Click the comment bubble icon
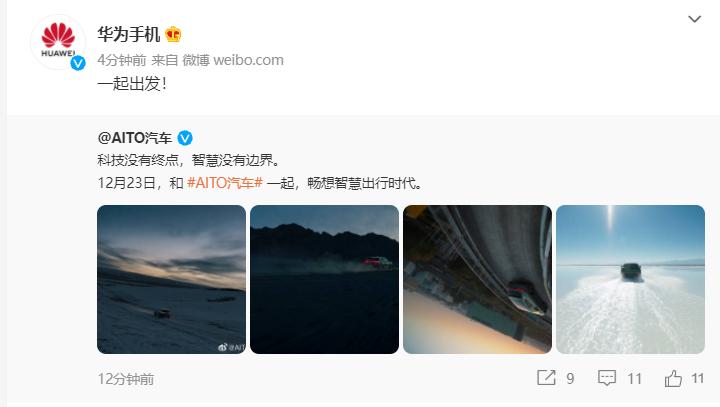720x407 pixels. (x=607, y=378)
